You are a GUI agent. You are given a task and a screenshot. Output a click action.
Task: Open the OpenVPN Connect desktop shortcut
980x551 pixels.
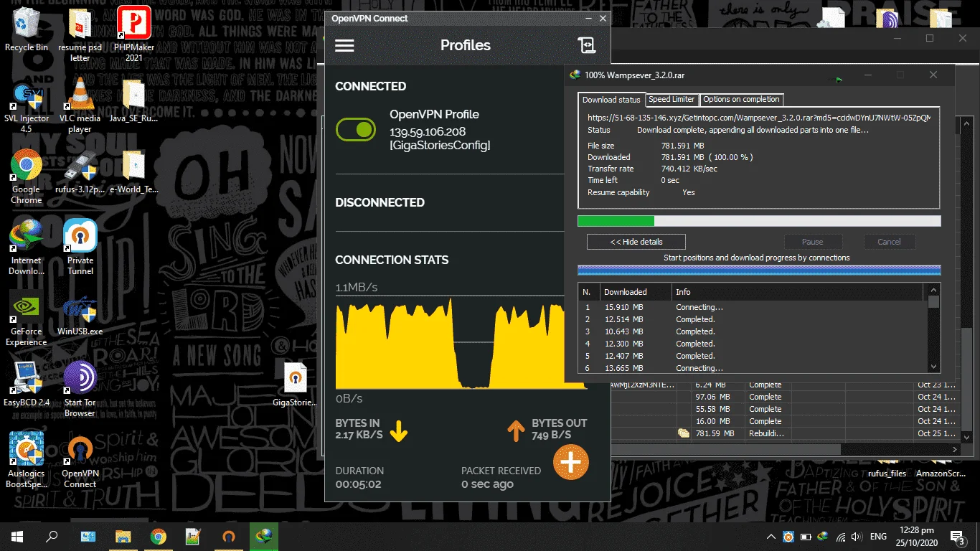(80, 461)
